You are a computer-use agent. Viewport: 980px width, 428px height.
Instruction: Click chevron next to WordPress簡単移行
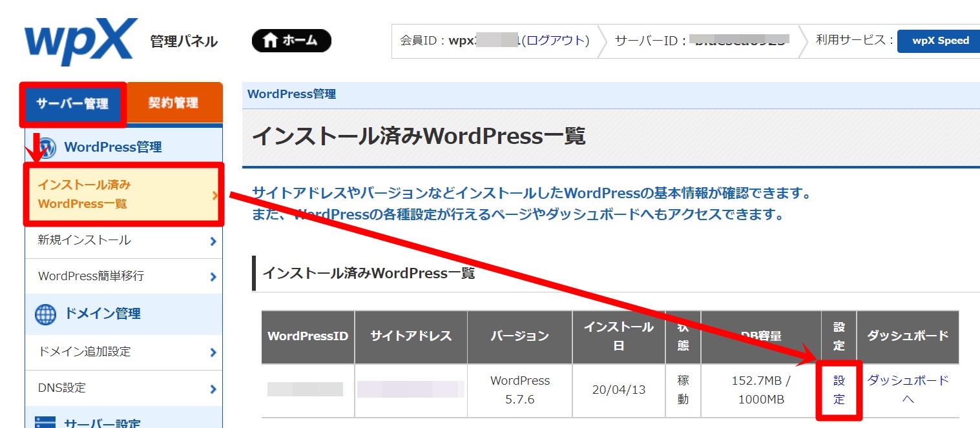[x=213, y=277]
